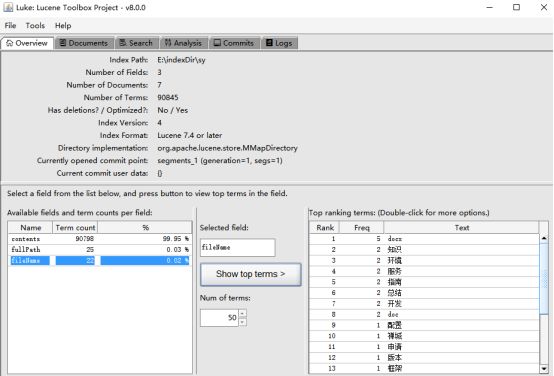
Task: Sort fields by the Name column header
Action: tap(30, 228)
